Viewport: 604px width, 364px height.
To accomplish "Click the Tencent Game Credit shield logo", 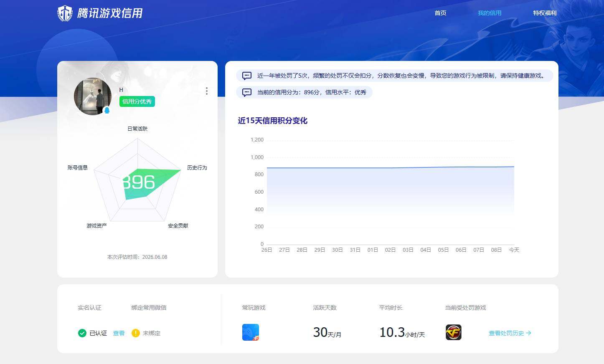I will pos(65,13).
